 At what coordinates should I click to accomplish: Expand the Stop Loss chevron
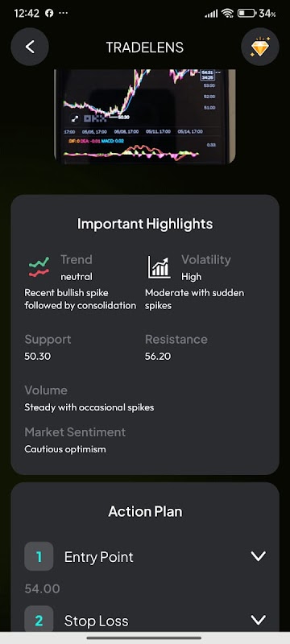[x=259, y=620]
